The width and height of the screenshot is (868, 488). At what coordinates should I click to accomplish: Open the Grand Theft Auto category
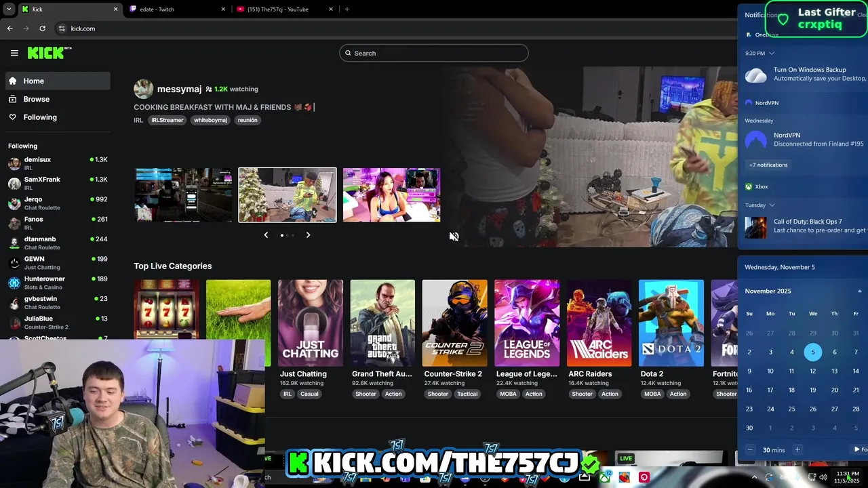pyautogui.click(x=382, y=323)
